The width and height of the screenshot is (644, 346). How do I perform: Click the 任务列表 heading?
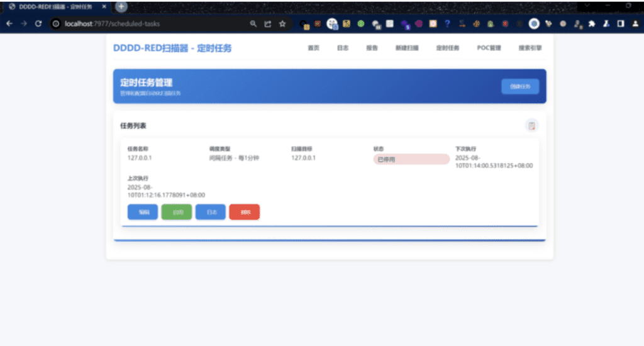point(133,126)
